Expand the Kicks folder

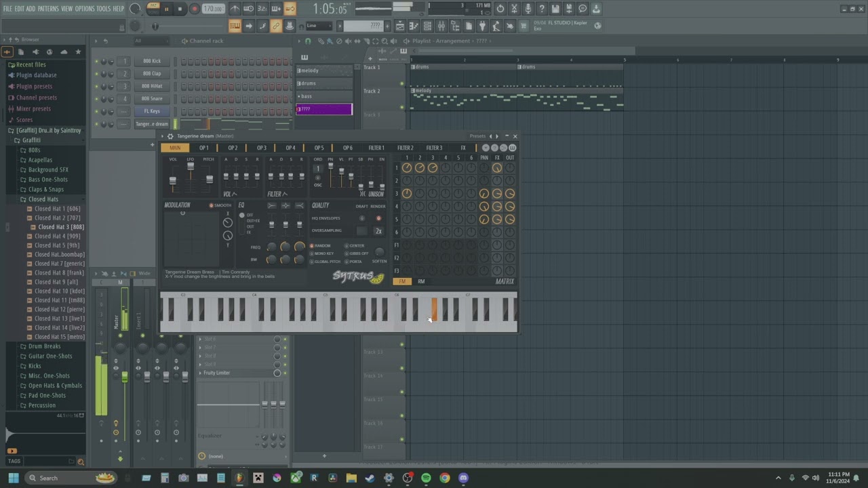coord(35,366)
